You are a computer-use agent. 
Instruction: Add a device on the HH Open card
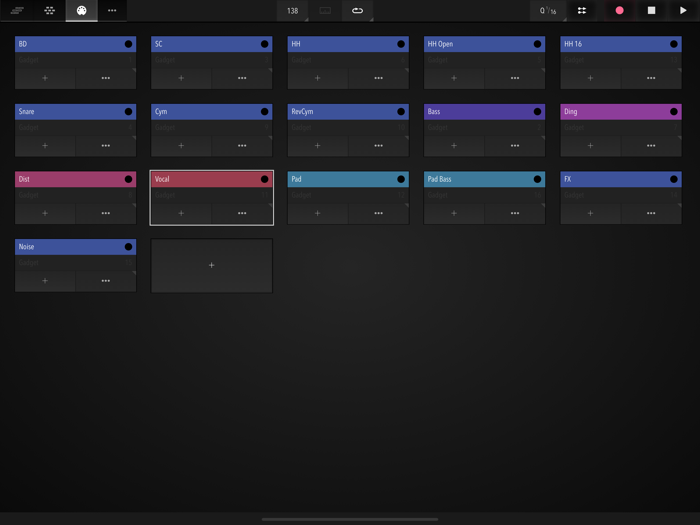tap(454, 78)
